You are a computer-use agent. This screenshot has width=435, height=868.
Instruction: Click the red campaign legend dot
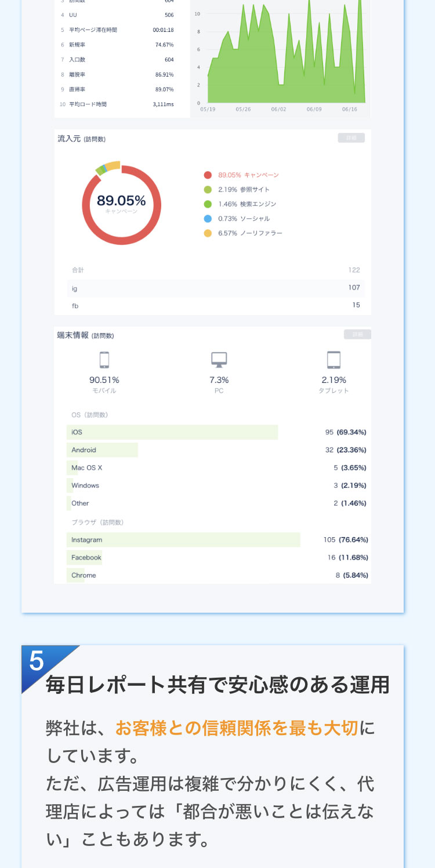pyautogui.click(x=208, y=175)
